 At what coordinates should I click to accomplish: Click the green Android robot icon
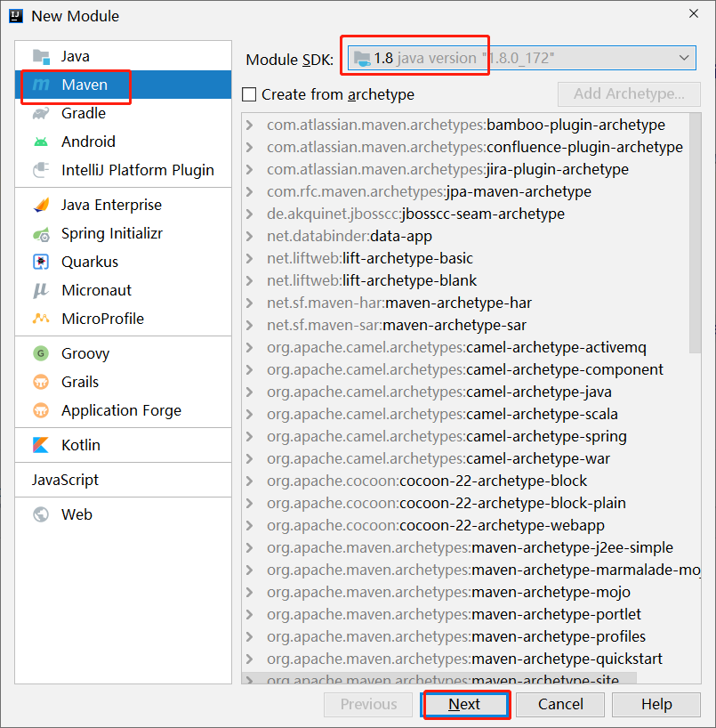pyautogui.click(x=41, y=142)
